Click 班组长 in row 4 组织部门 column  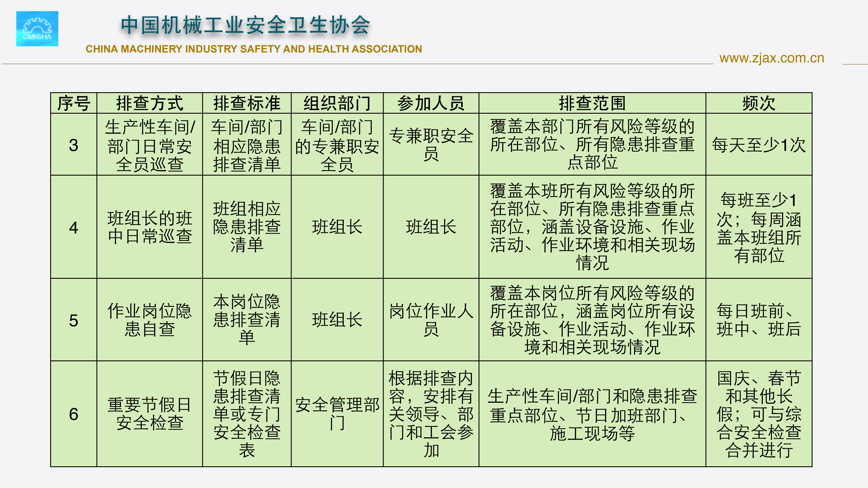click(337, 227)
